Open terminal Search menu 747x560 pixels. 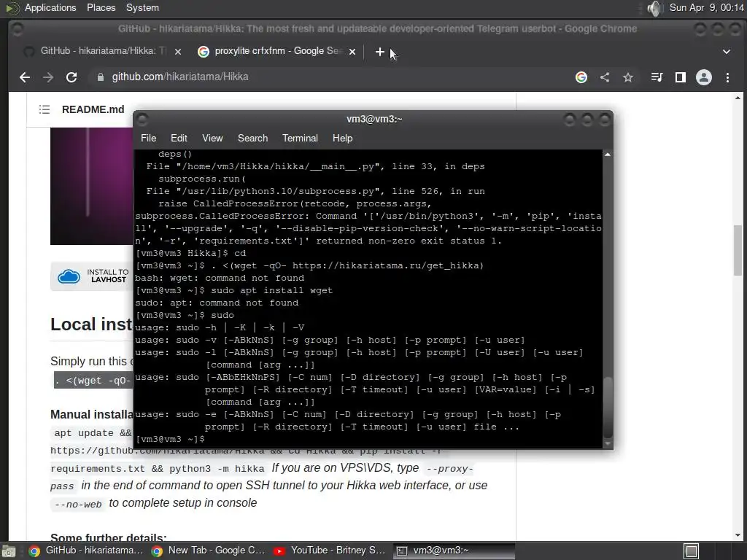tap(252, 138)
